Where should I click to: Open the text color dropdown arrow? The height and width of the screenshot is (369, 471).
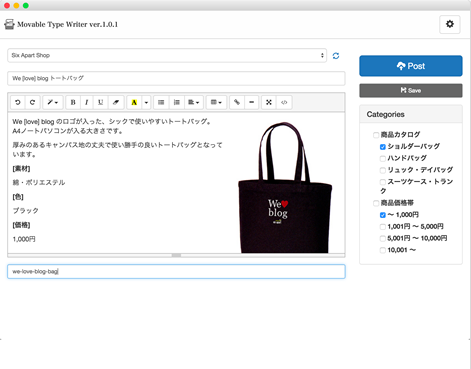[146, 102]
